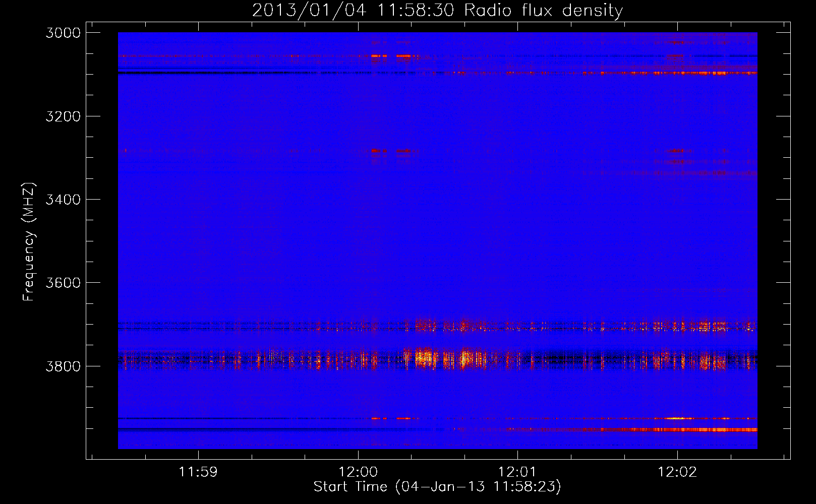The width and height of the screenshot is (816, 504).
Task: Click the 12:00 time tick label
Action: click(358, 472)
